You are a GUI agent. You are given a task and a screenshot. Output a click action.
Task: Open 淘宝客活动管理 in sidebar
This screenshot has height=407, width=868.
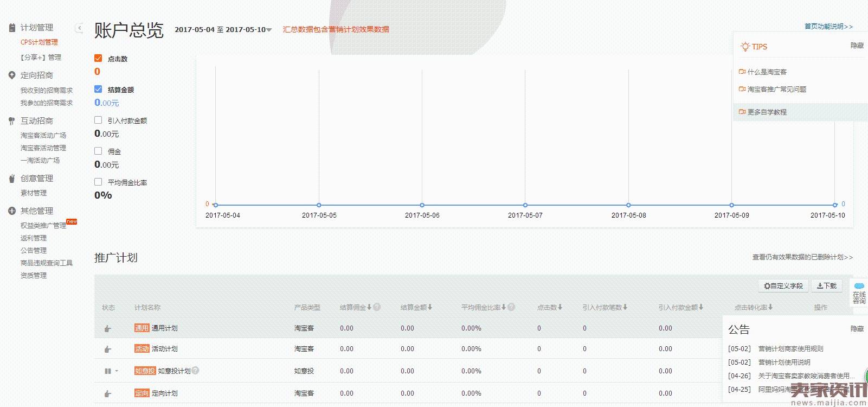pyautogui.click(x=43, y=148)
